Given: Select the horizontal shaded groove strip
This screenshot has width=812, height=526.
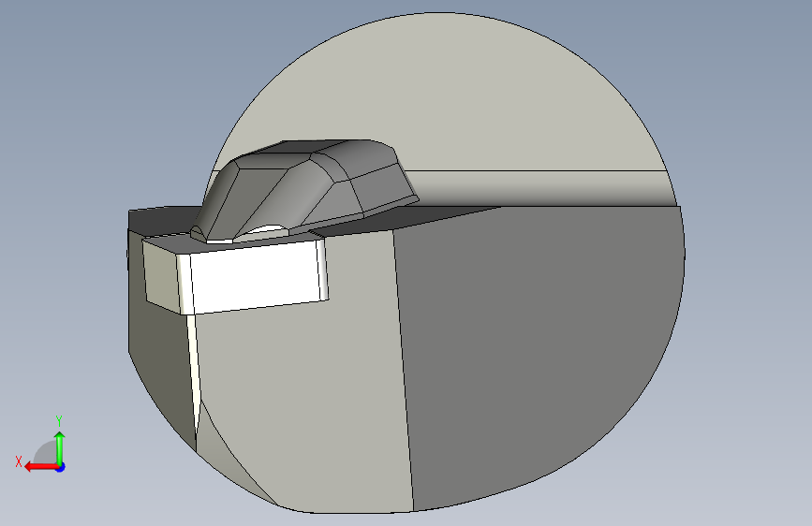Looking at the screenshot, I should (x=544, y=188).
